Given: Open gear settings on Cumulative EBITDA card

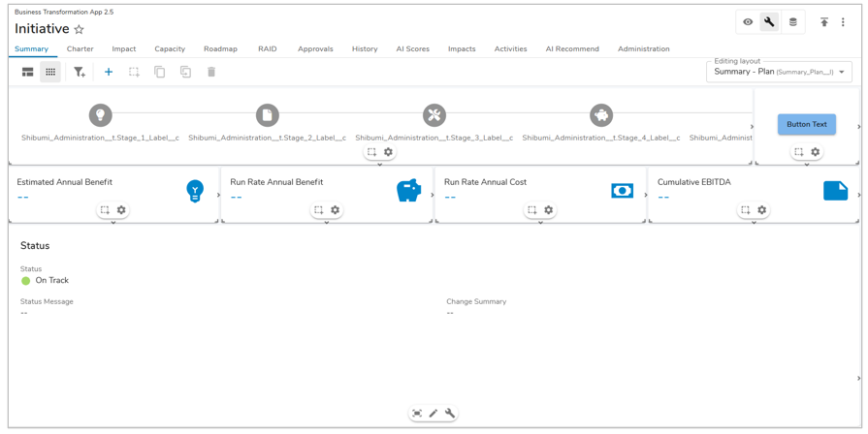Looking at the screenshot, I should pyautogui.click(x=762, y=210).
